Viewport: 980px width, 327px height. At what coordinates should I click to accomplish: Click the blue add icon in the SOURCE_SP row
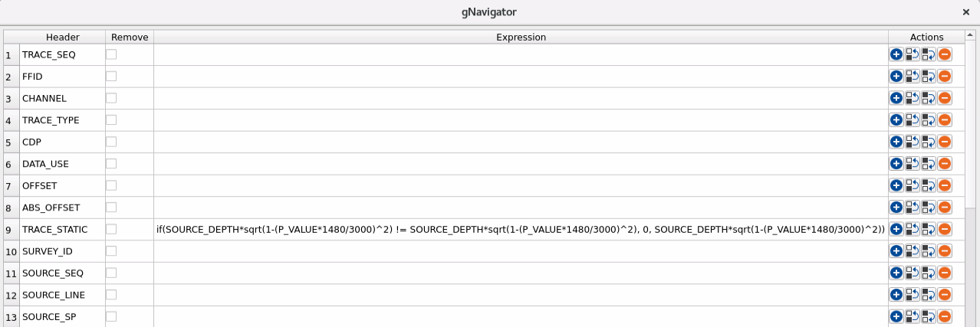pos(896,316)
